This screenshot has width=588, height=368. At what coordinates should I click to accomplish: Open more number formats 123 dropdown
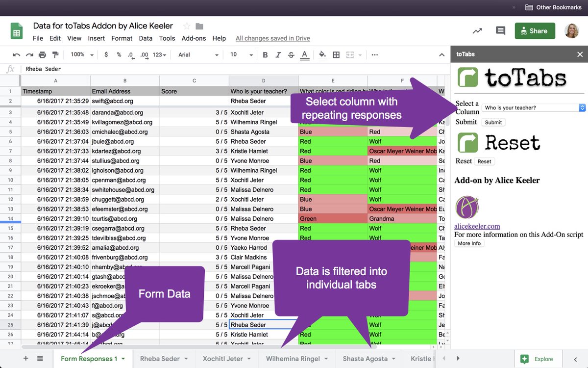159,54
